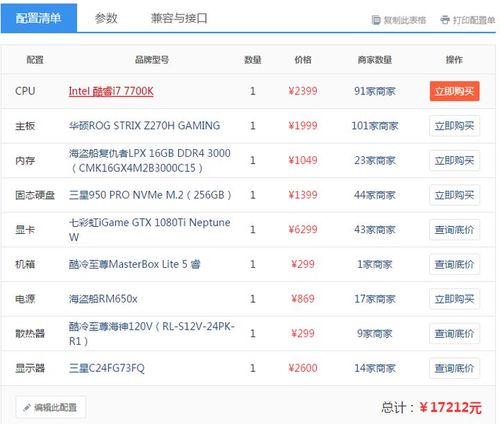
Task: Click the copy table icon
Action: coord(376,20)
